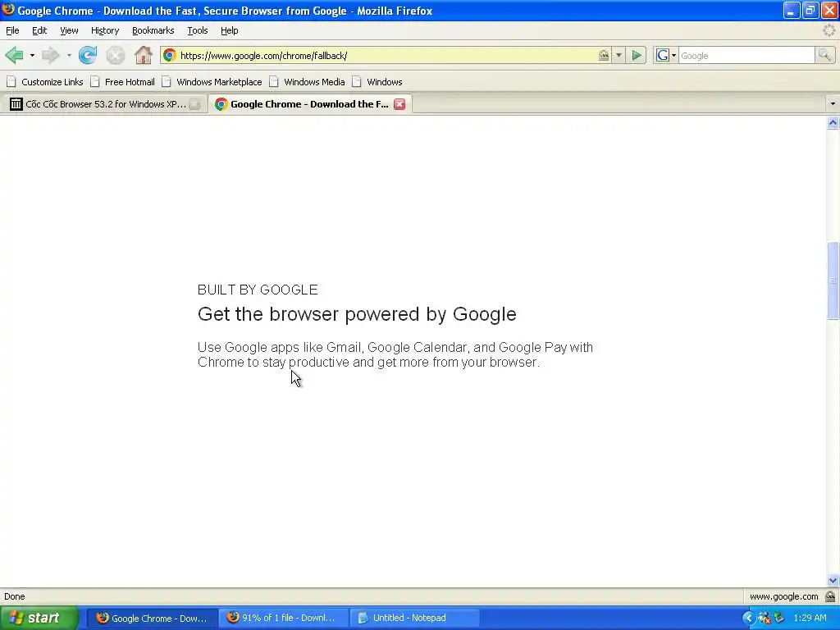
Task: Click the status bar security lock icon
Action: point(830,596)
